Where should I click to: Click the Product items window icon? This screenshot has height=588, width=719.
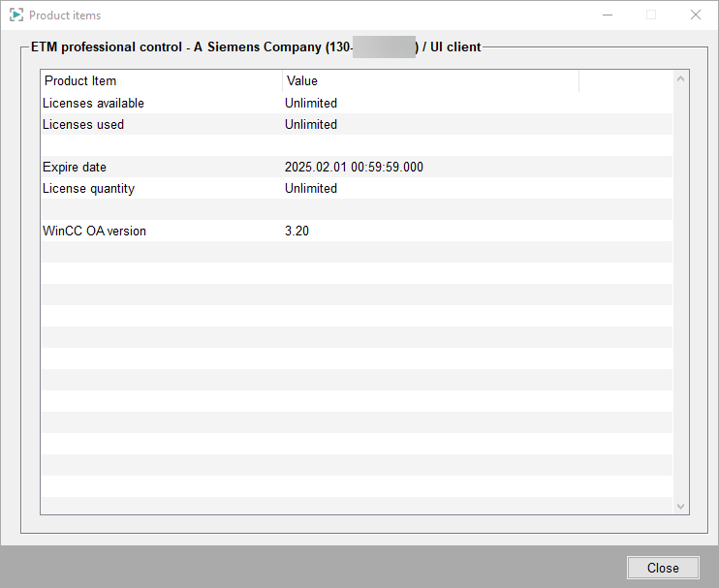click(16, 15)
